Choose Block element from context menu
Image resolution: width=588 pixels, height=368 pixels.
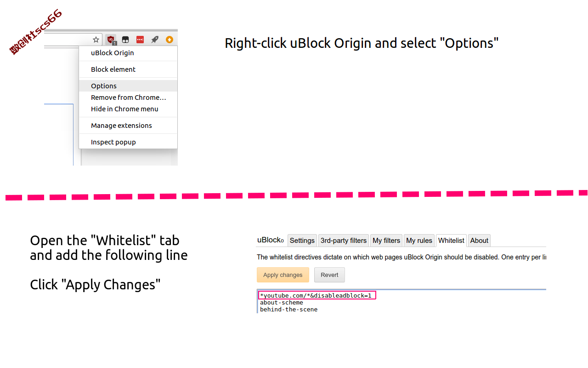coord(128,69)
